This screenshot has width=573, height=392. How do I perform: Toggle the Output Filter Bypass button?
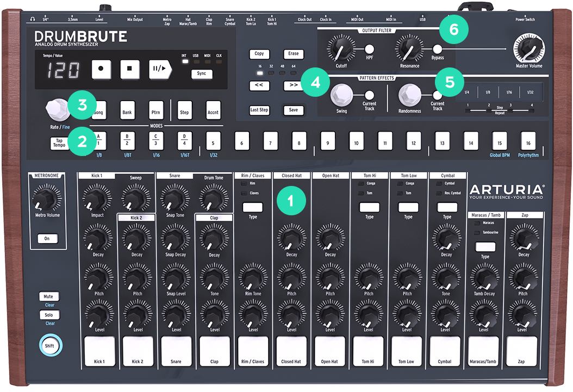coord(437,49)
